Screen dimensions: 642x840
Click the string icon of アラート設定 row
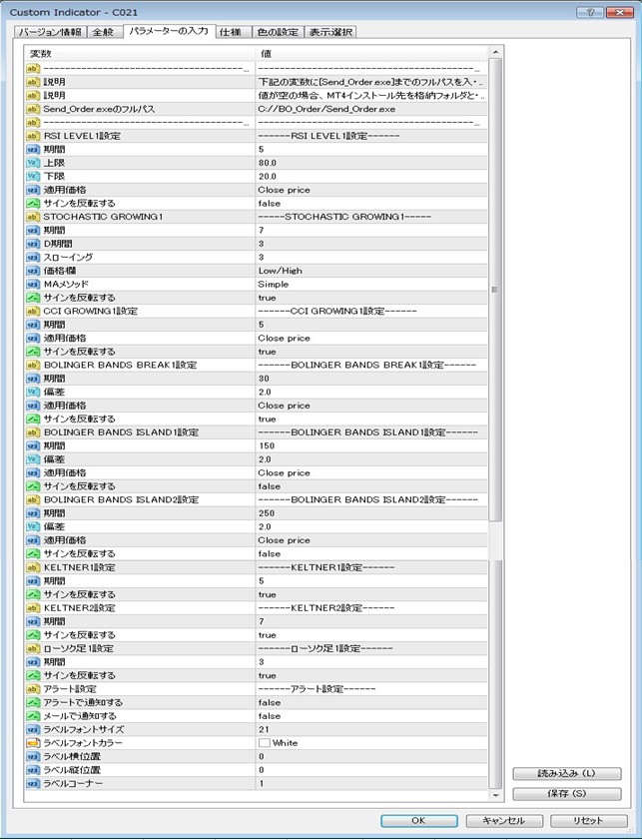33,689
